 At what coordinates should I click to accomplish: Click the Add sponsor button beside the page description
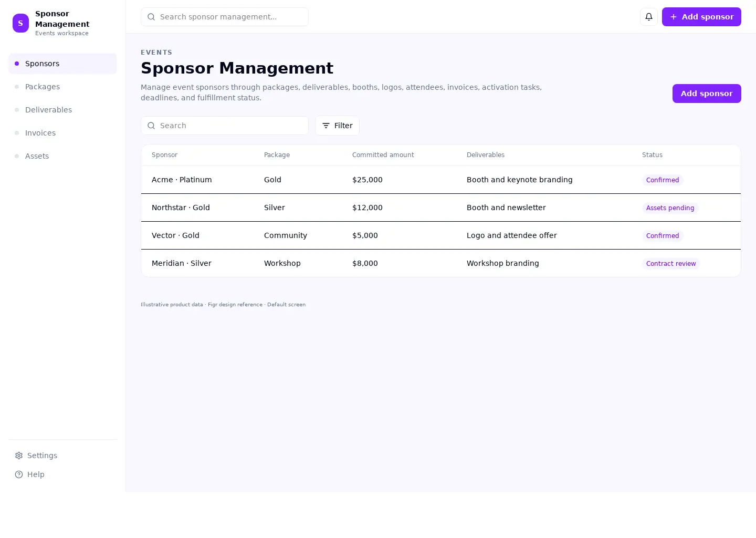coord(707,94)
